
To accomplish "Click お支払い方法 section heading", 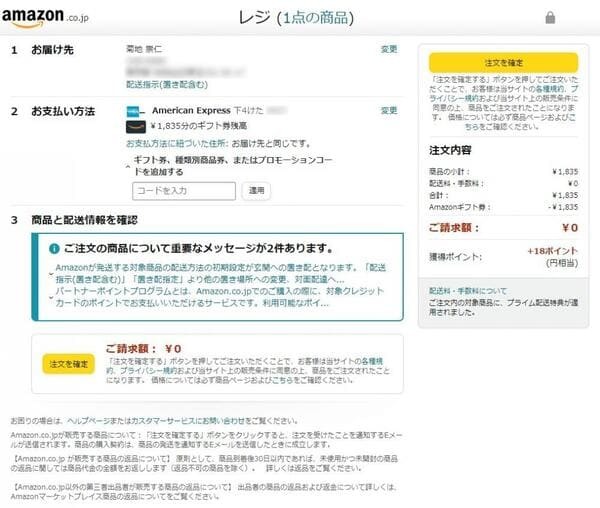I will coord(63,111).
